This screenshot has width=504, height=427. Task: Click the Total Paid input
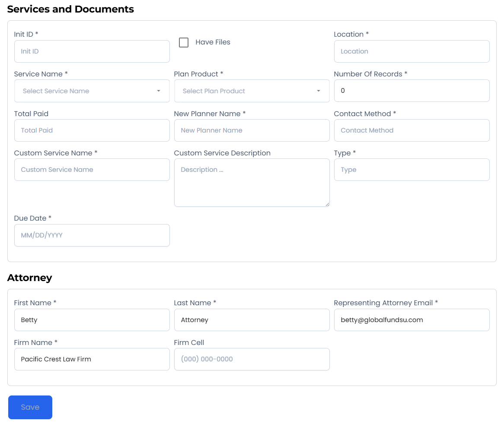click(92, 130)
